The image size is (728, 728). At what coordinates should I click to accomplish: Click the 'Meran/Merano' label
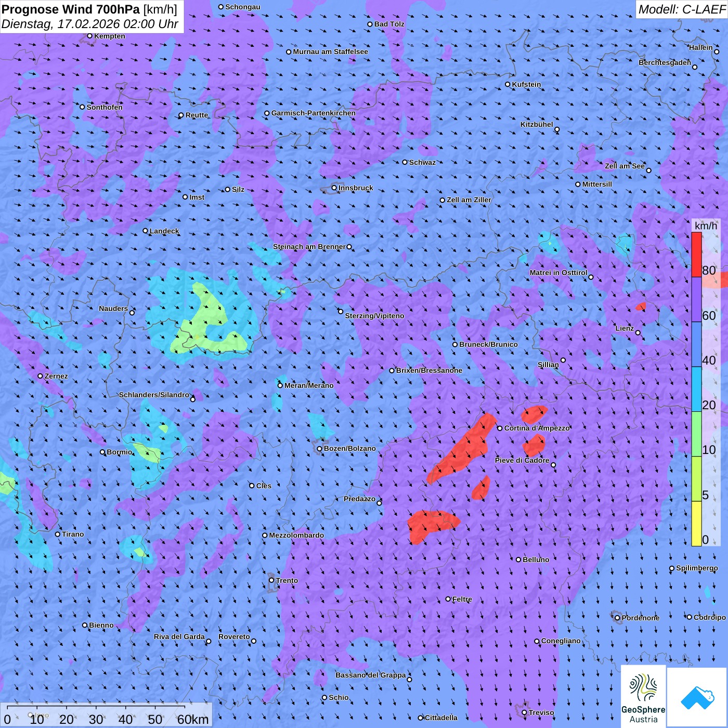point(309,385)
